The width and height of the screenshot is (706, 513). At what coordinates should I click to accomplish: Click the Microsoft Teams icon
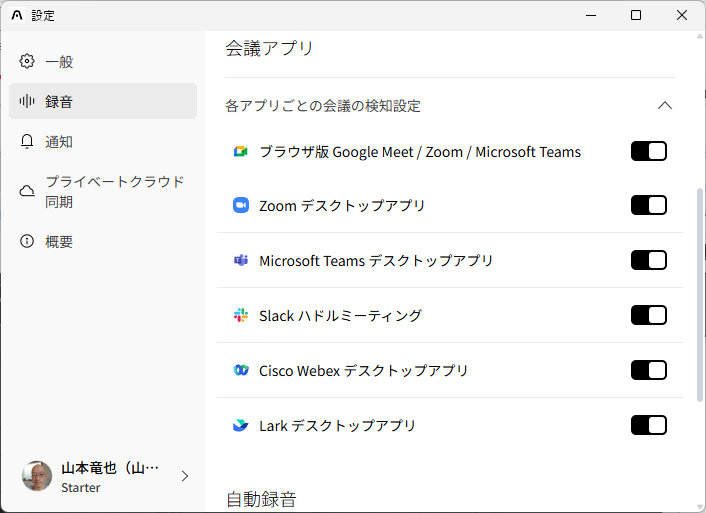(240, 261)
